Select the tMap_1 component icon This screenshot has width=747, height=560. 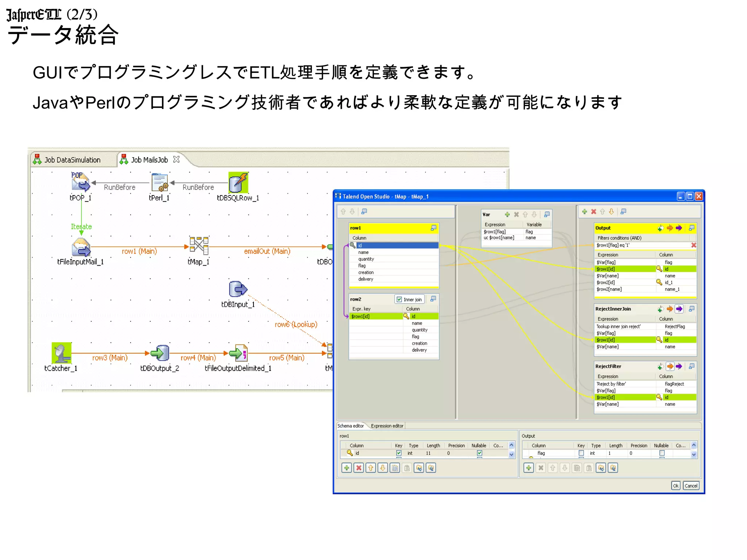point(199,246)
